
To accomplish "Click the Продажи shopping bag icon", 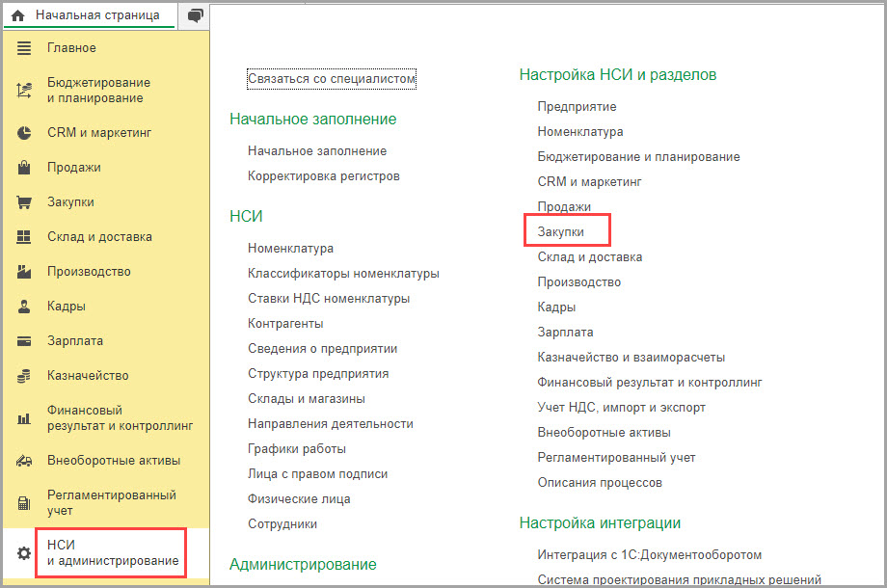I will [24, 168].
